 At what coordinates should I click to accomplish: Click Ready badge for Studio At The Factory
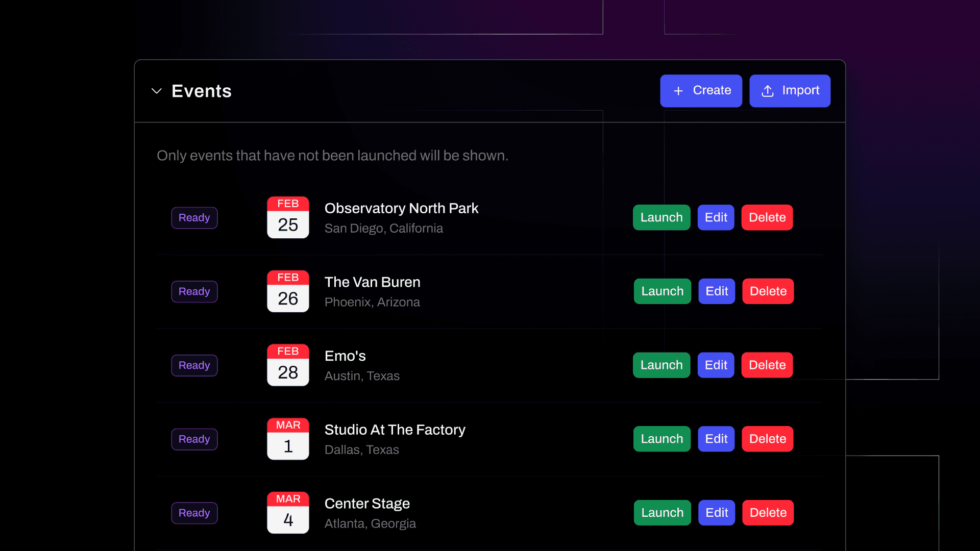pos(194,439)
